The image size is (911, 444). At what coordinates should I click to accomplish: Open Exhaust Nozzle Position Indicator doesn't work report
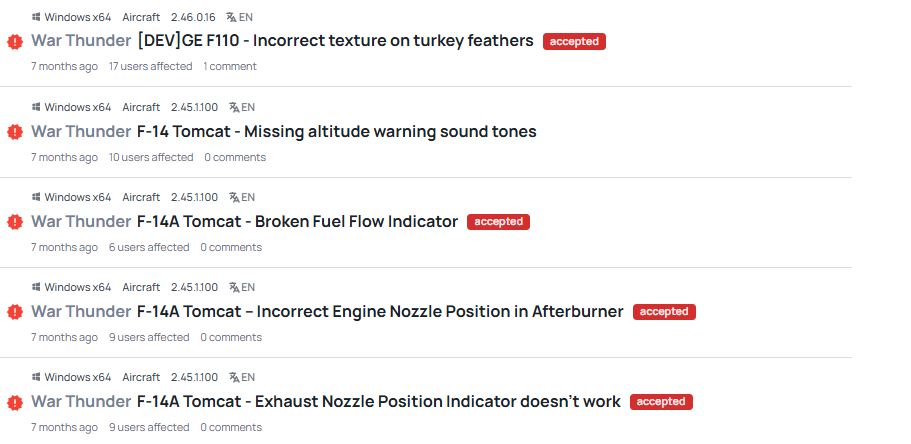[x=378, y=401]
